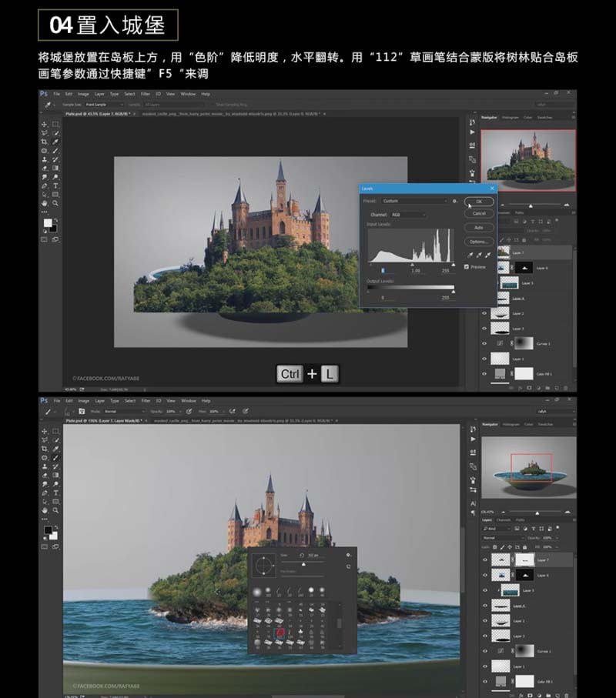The image size is (616, 698).
Task: Hide Curves 1 layer in upper Layers panel
Action: (484, 344)
